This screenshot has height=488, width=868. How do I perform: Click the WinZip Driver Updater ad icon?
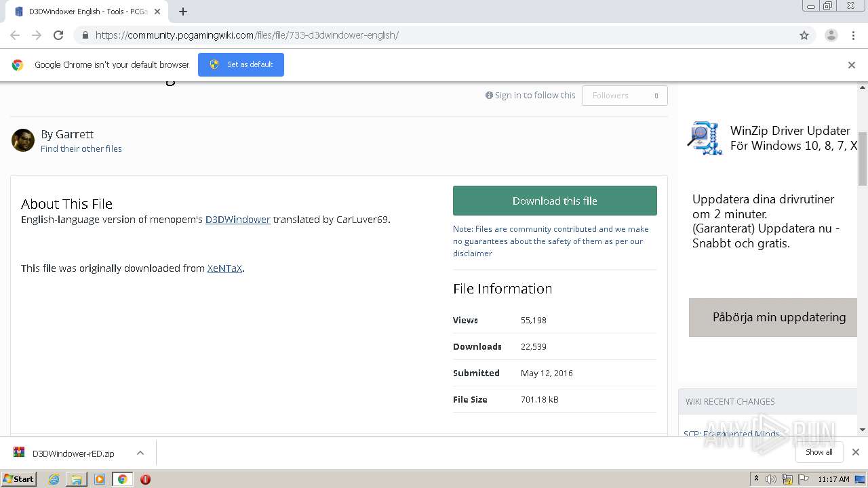point(705,138)
